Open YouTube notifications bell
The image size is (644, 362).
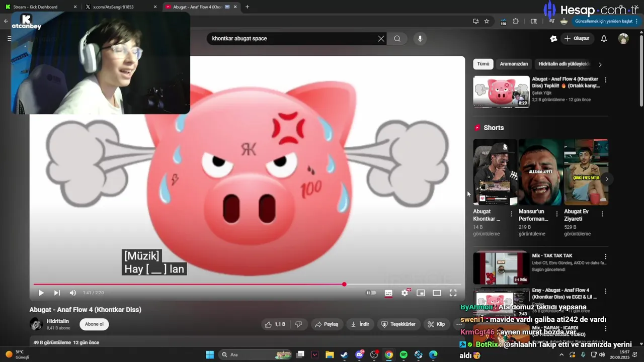coord(604,39)
